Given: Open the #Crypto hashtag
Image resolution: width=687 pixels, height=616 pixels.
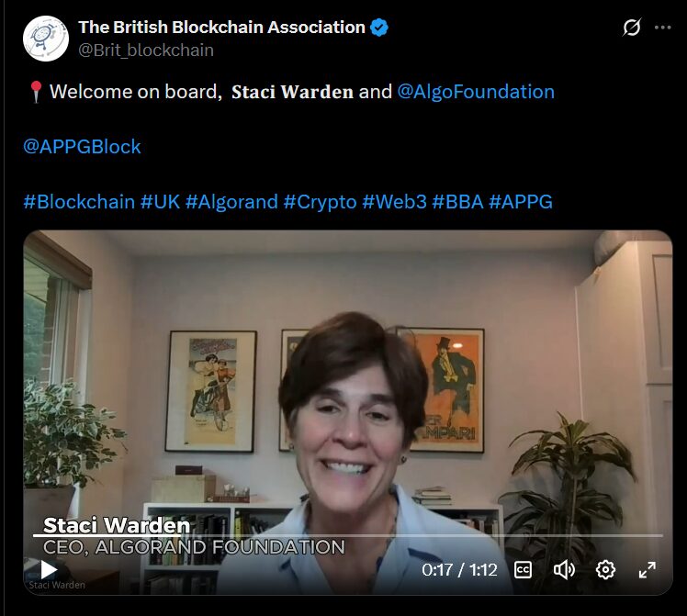Looking at the screenshot, I should [321, 202].
